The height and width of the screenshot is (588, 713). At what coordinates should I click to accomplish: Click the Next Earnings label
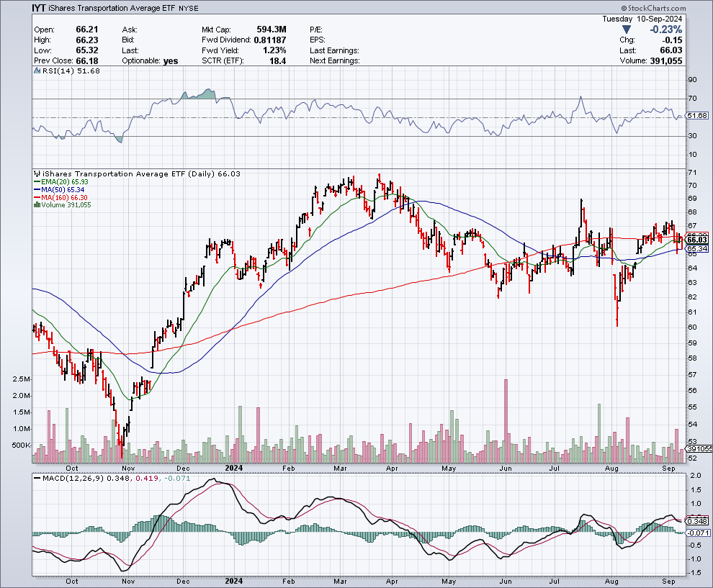(x=335, y=61)
